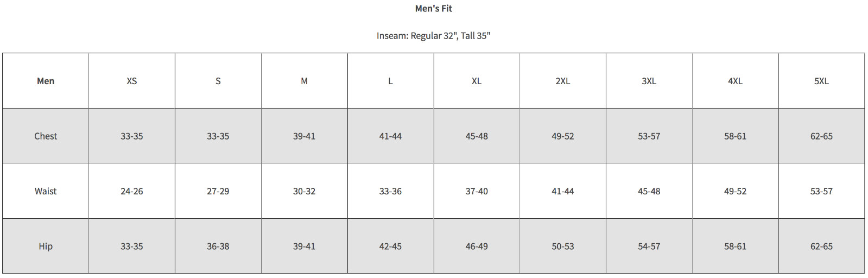Screen dimensions: 868x278
Task: Click the chest measurement for size L
Action: pos(390,136)
